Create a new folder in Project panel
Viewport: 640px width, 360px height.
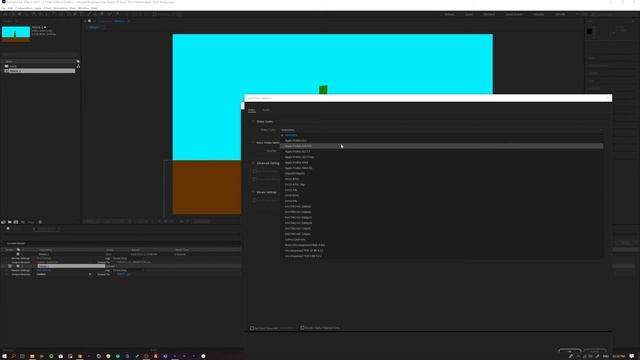(x=9, y=222)
